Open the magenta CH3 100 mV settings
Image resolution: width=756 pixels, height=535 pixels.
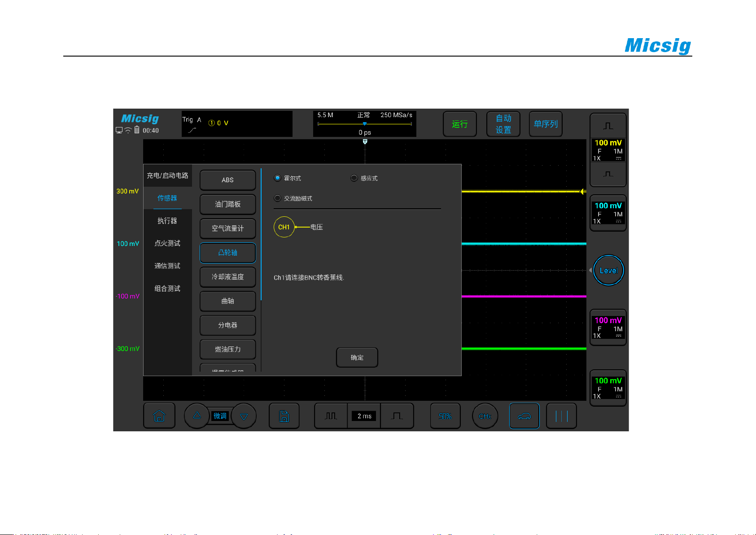(x=608, y=327)
